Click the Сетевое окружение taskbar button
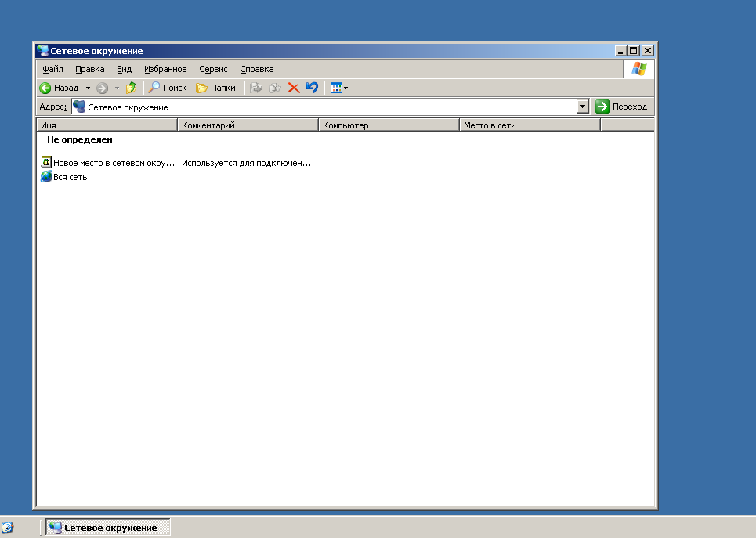The width and height of the screenshot is (756, 538). pos(108,527)
